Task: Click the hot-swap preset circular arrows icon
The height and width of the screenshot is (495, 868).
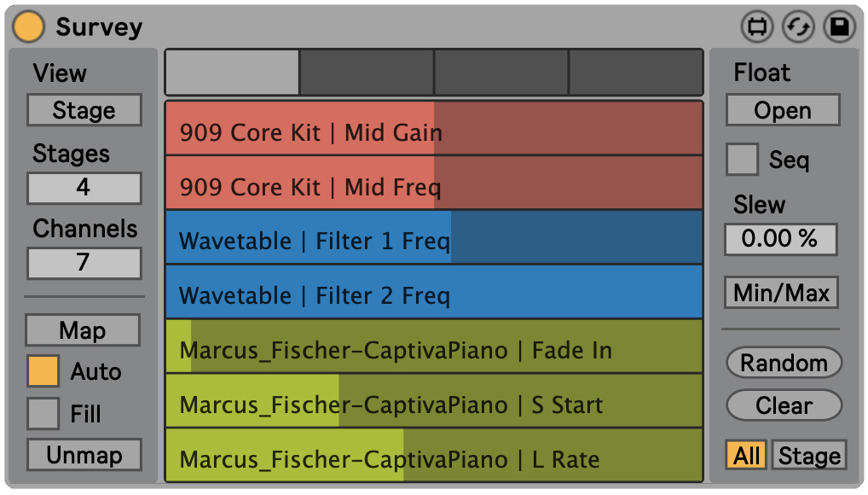Action: click(798, 27)
